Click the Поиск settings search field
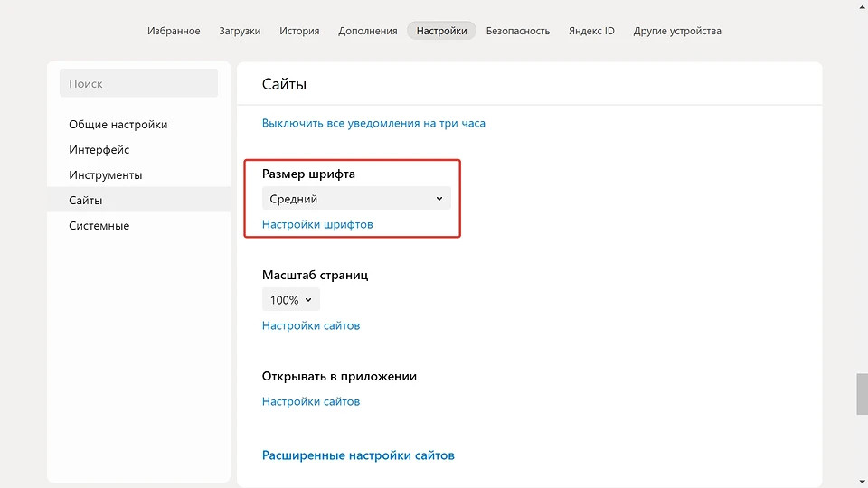Screen dimensions: 868x488 point(138,83)
